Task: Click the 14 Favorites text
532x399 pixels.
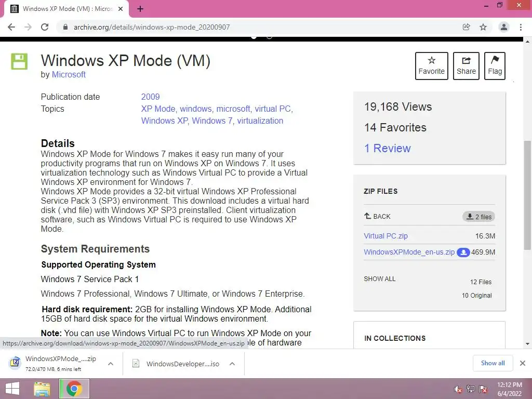Action: (x=395, y=128)
